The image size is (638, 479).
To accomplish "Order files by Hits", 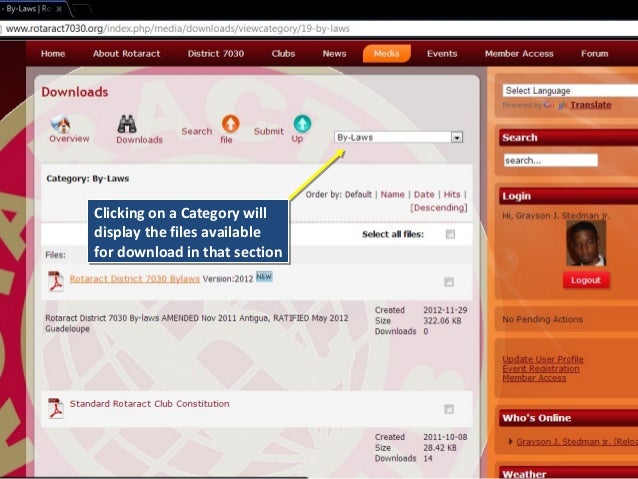I will point(452,195).
